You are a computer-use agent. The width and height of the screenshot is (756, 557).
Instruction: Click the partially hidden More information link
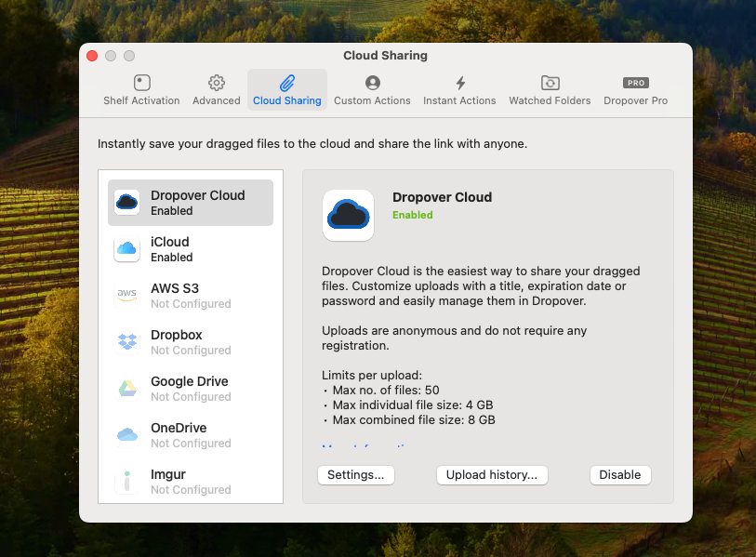pyautogui.click(x=365, y=446)
